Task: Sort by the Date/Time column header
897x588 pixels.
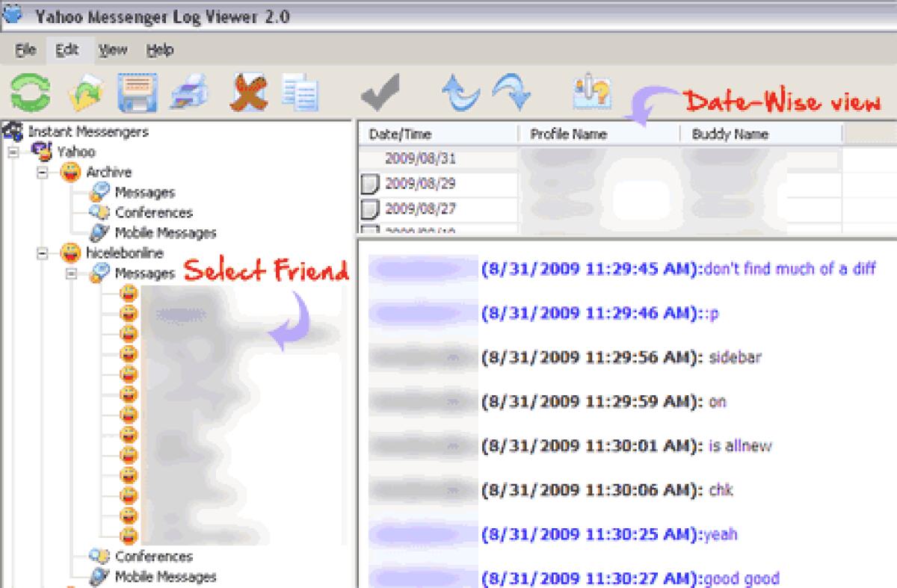Action: (x=438, y=134)
